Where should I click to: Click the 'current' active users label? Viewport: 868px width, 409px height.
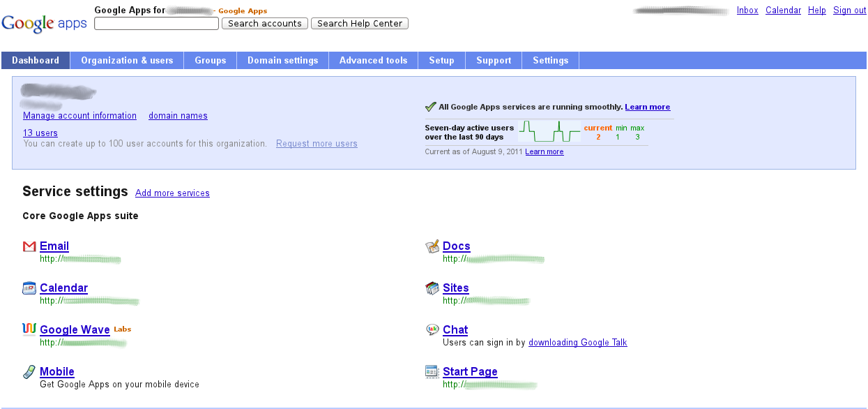598,128
